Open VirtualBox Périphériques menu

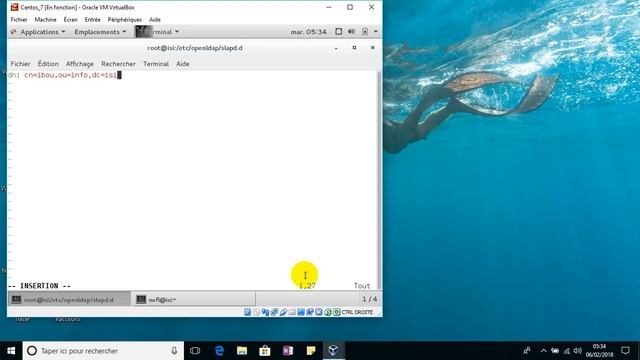click(124, 20)
